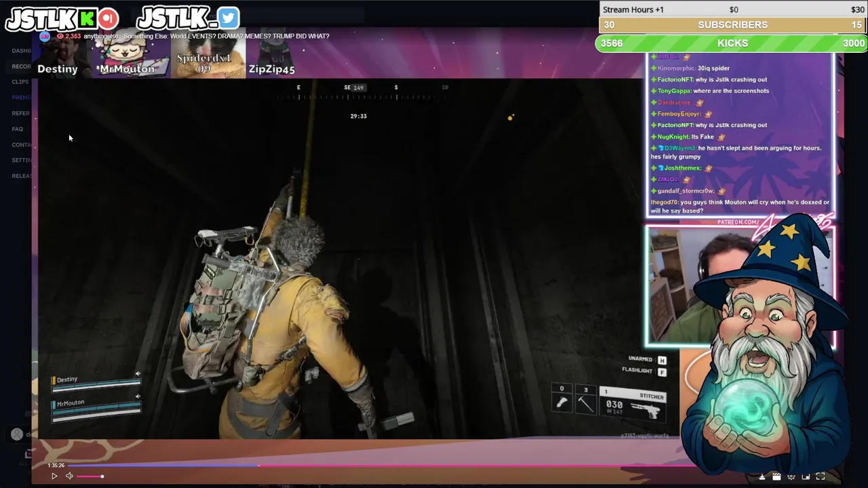Open the SETTIN sidebar item
This screenshot has height=488, width=868.
(21, 160)
